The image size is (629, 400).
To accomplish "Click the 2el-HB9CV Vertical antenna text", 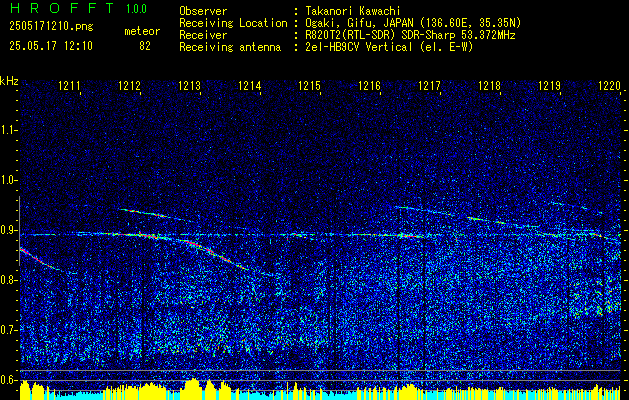I will coord(388,47).
